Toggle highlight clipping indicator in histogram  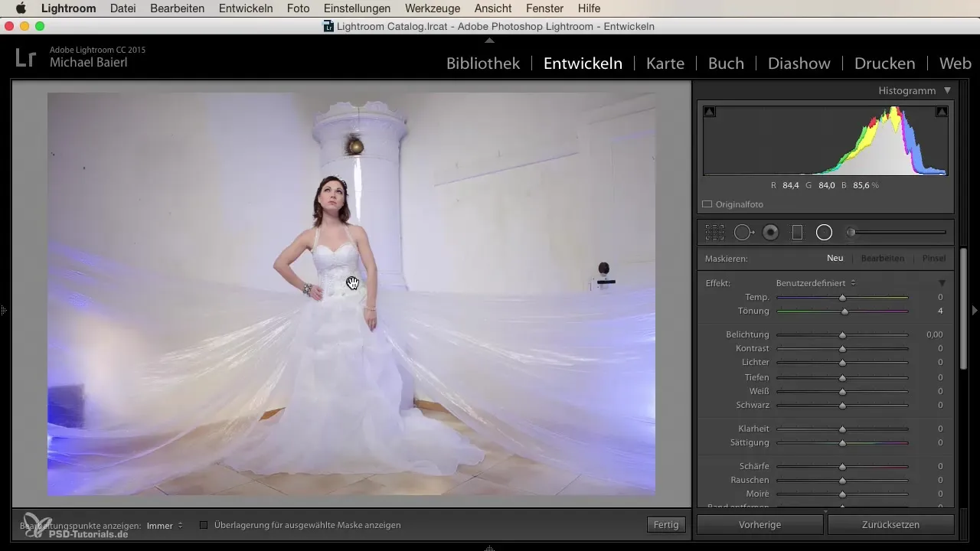942,112
